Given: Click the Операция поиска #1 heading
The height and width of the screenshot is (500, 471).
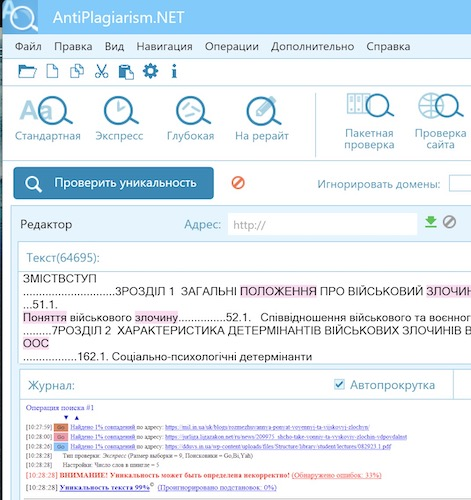Looking at the screenshot, I should (x=60, y=407).
